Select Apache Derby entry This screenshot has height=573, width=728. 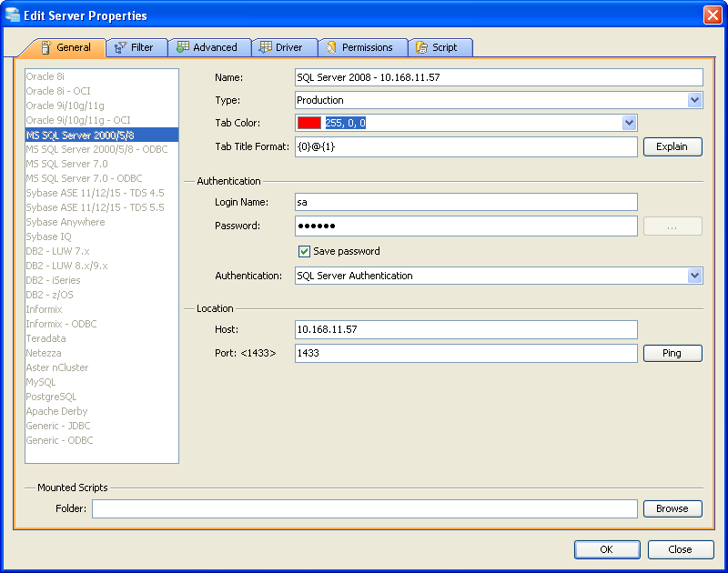102,411
